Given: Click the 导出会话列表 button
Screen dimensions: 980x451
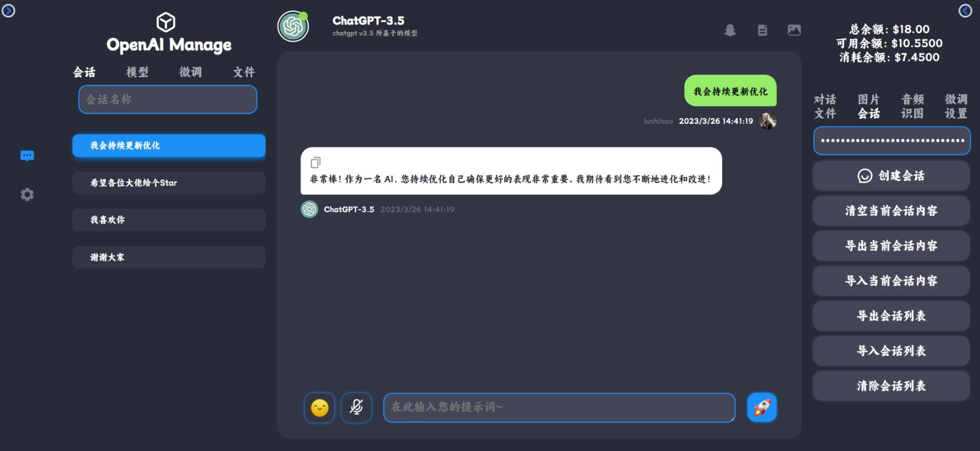Looking at the screenshot, I should (x=891, y=316).
